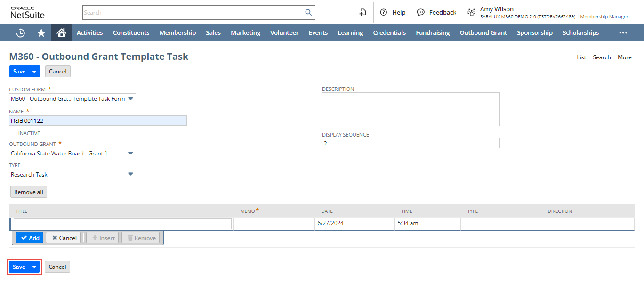Go to the Home icon
The image size is (644, 299).
[61, 32]
